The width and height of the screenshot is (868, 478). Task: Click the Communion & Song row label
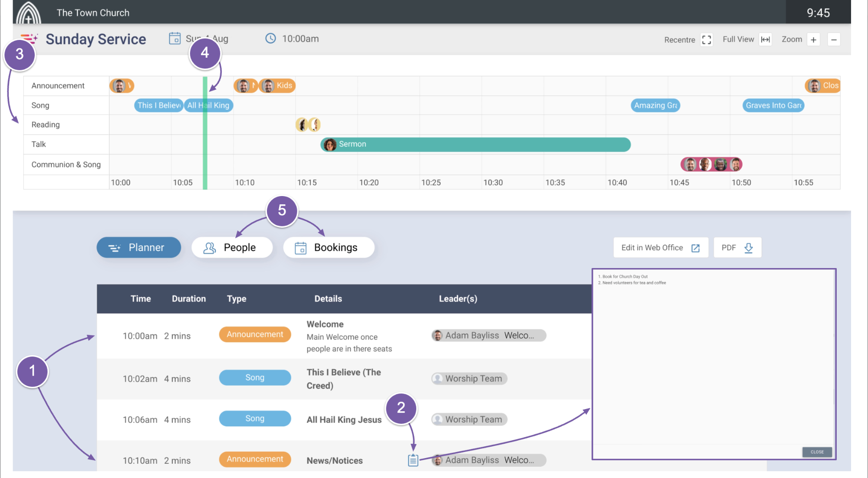coord(66,164)
